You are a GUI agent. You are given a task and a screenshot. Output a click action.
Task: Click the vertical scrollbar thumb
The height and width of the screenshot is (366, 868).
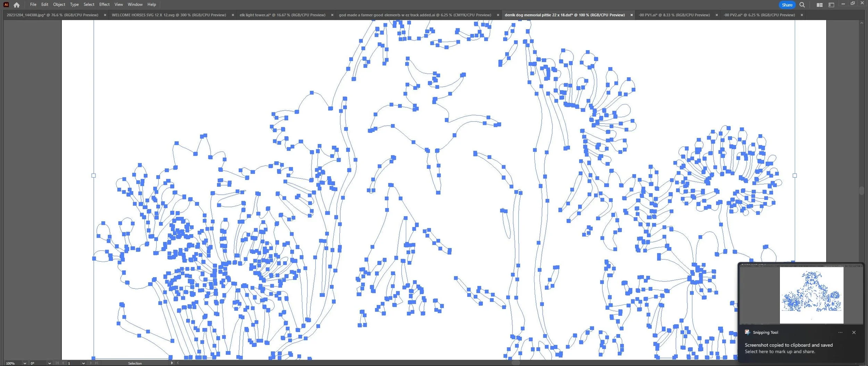tap(861, 190)
